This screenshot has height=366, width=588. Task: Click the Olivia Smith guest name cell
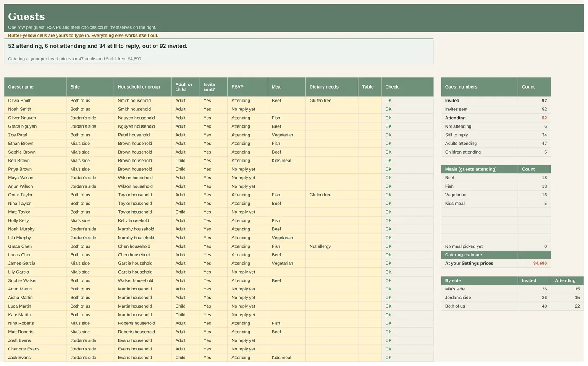[x=35, y=101]
